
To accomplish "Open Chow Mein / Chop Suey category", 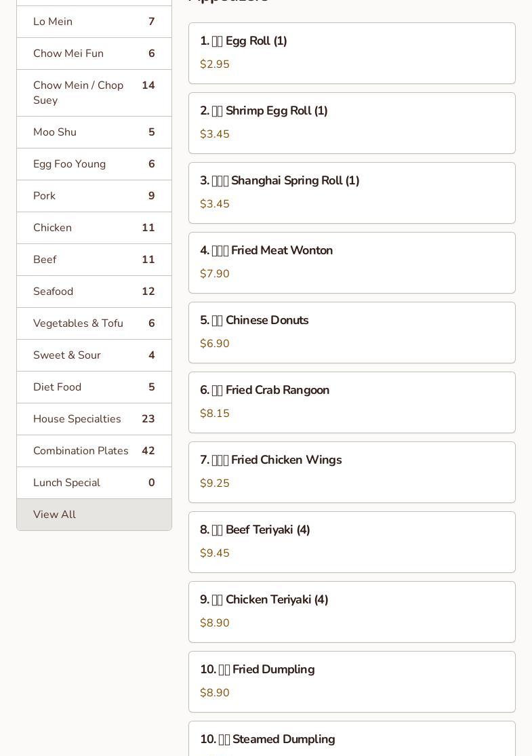I will (94, 93).
